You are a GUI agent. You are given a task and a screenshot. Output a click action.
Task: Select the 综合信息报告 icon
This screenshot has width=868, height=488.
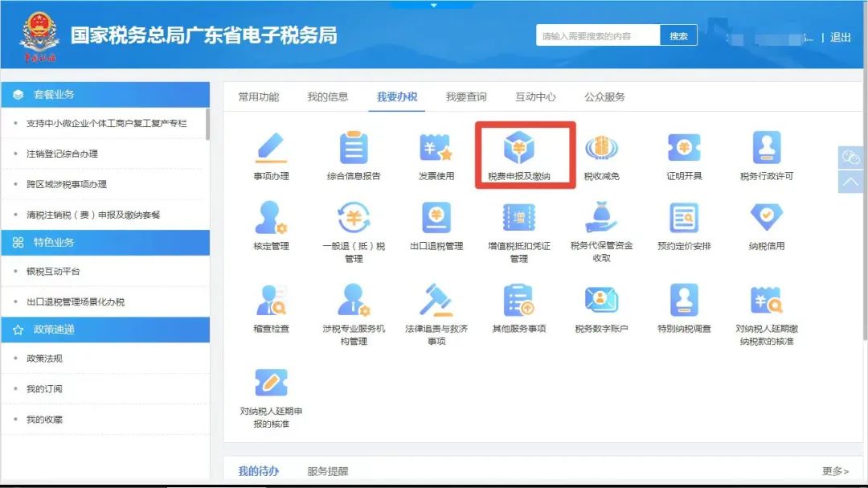pyautogui.click(x=354, y=148)
